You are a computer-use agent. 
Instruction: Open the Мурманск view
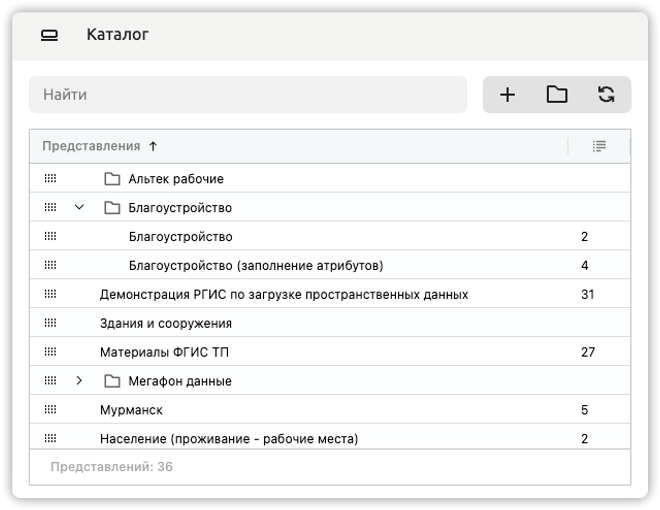click(x=131, y=410)
